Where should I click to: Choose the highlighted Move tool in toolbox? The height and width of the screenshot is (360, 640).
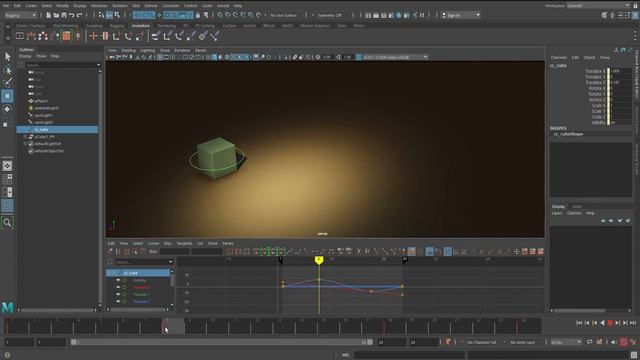7,96
